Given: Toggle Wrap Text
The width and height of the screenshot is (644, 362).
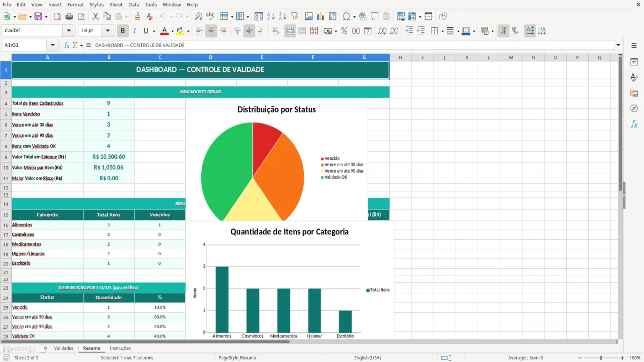Looking at the screenshot, I should click(276, 31).
